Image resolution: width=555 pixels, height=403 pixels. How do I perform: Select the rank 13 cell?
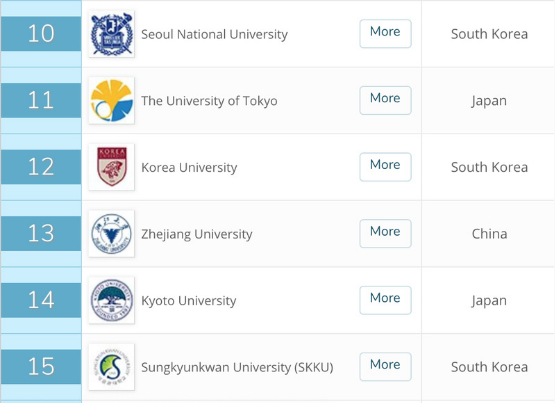[41, 234]
